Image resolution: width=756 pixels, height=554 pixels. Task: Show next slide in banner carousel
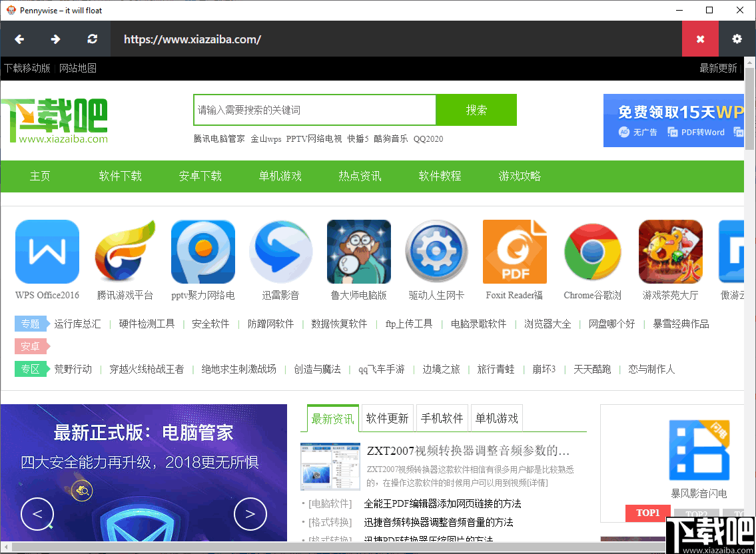point(250,514)
